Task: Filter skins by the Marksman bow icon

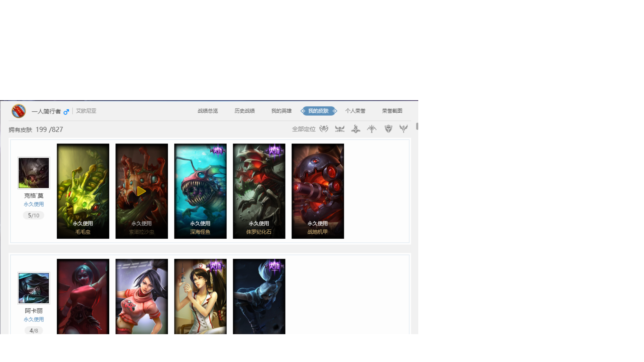Action: coord(372,129)
